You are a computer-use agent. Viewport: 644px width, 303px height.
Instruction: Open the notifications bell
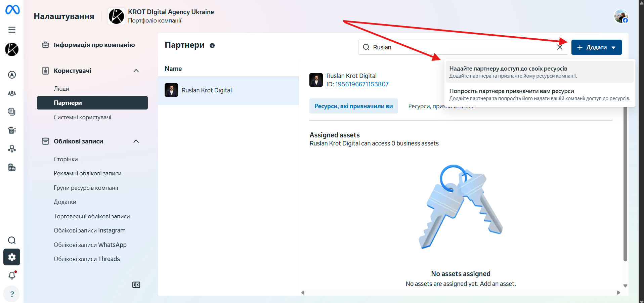click(x=12, y=275)
